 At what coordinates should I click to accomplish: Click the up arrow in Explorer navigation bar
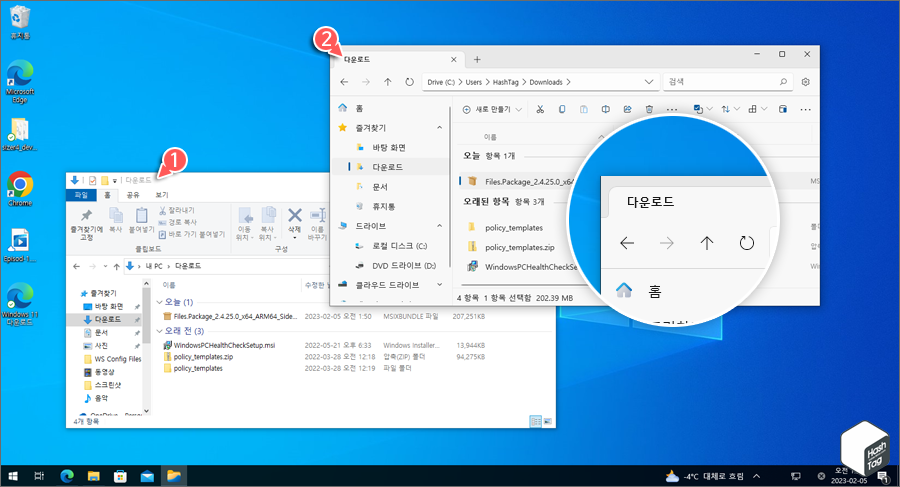click(x=117, y=266)
